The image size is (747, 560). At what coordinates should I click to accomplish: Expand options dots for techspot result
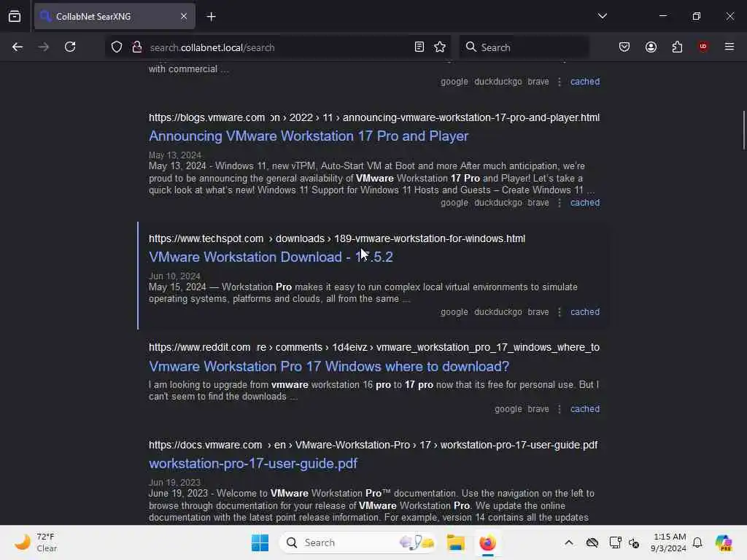(x=560, y=312)
